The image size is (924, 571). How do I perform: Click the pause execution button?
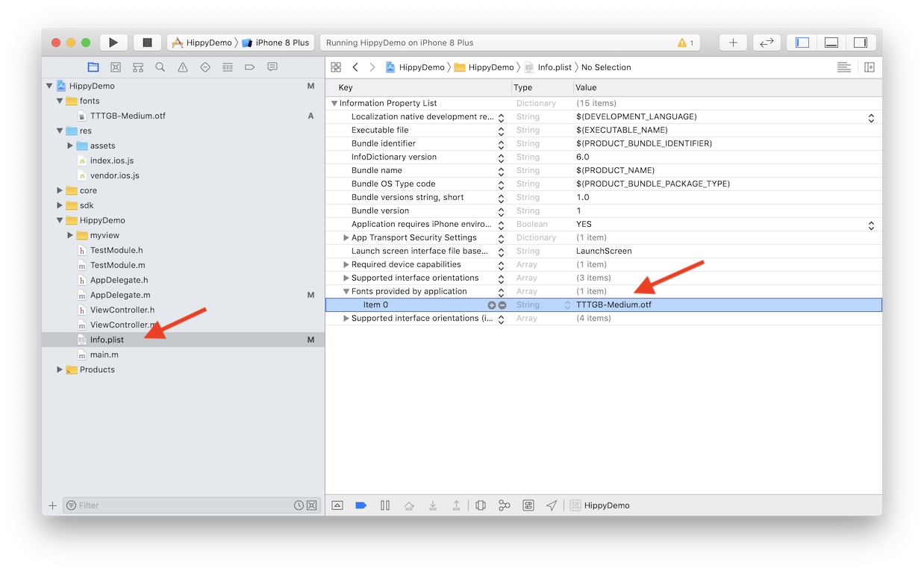385,505
